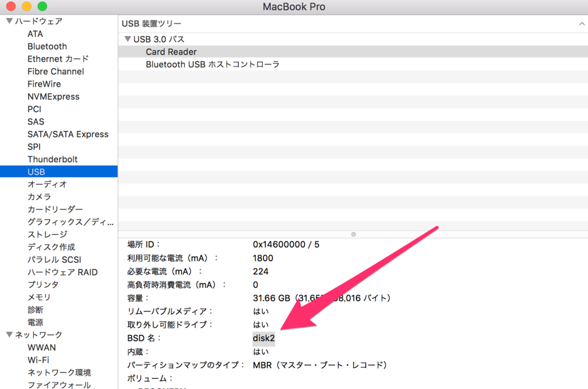
Task: Click the sort chevron in USB 装置ツリー header
Action: (x=582, y=24)
